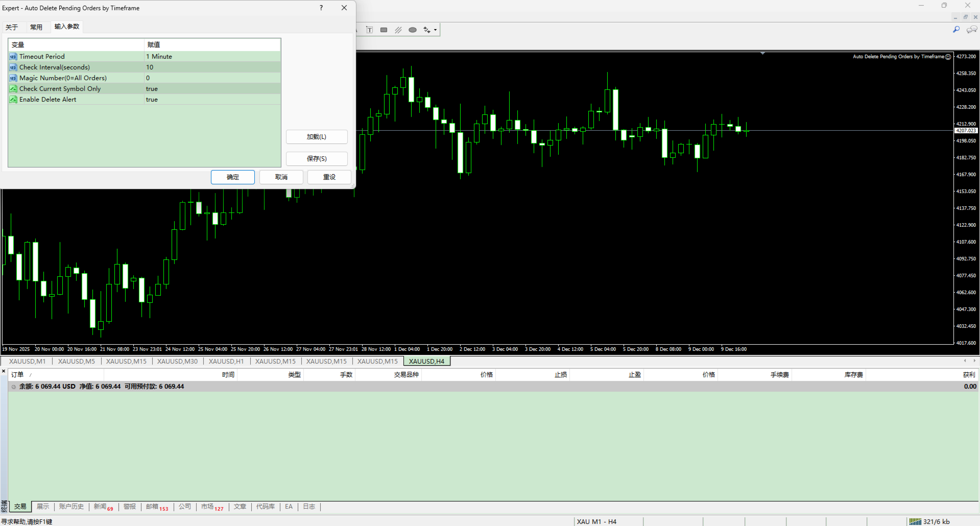Click the current price label 4207.023
The image size is (980, 526).
pyautogui.click(x=966, y=131)
